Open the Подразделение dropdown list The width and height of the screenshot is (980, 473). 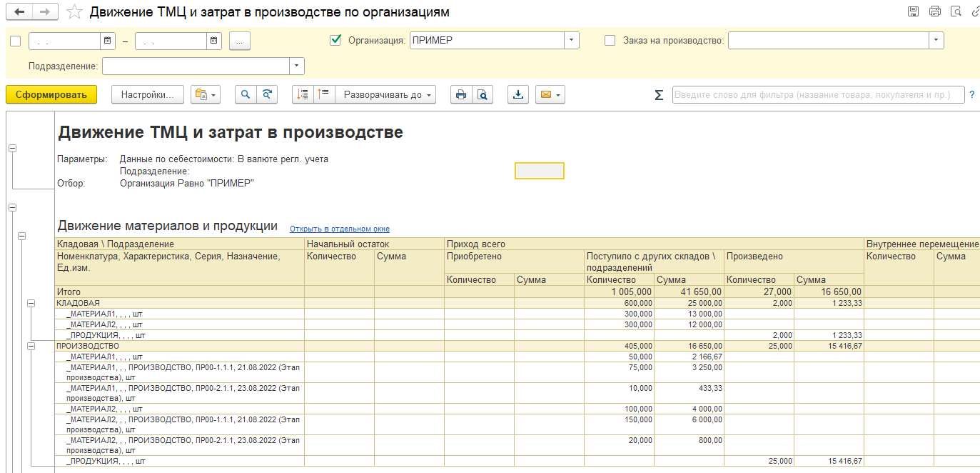tap(296, 66)
